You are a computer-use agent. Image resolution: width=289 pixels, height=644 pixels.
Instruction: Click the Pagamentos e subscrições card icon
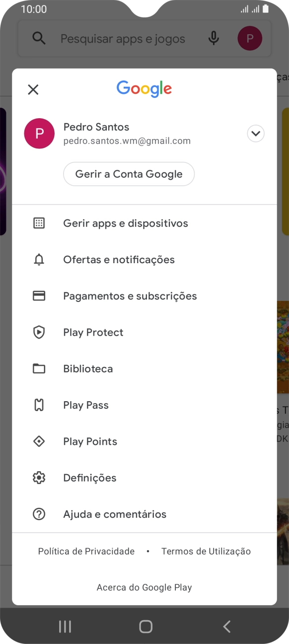39,295
